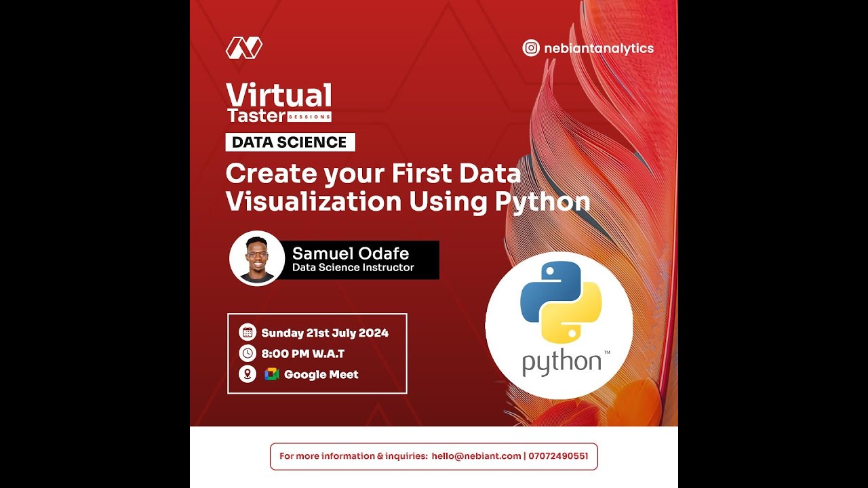
Task: Click the time 8:00 PM W.A.T
Action: click(x=303, y=354)
